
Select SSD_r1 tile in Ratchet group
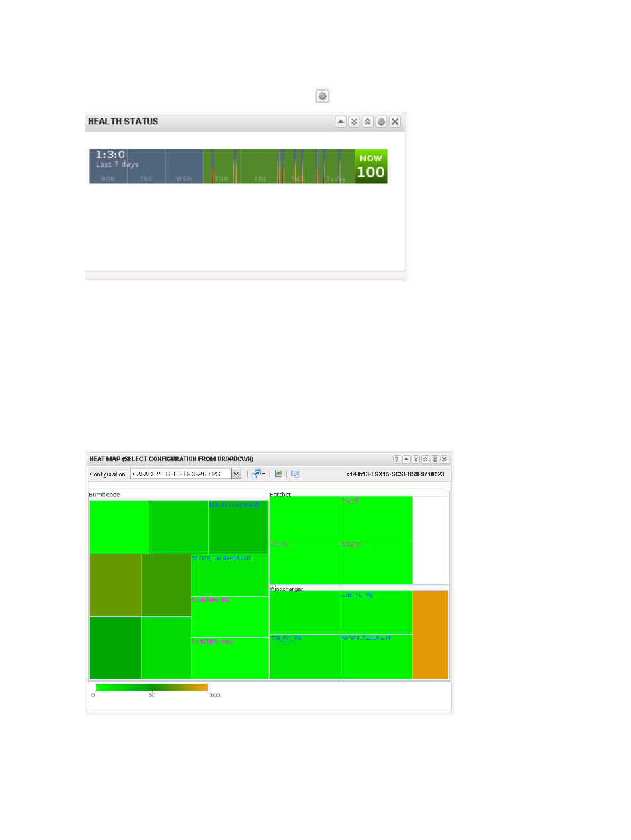(x=376, y=562)
